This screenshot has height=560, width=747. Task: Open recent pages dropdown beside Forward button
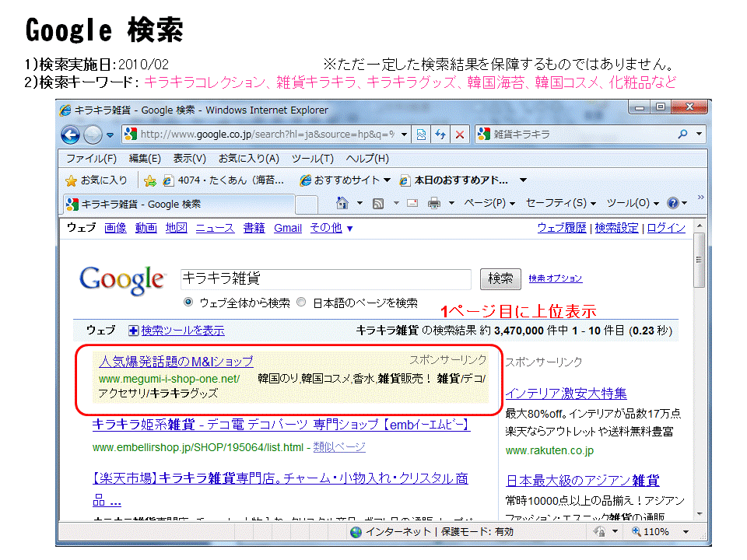(110, 135)
